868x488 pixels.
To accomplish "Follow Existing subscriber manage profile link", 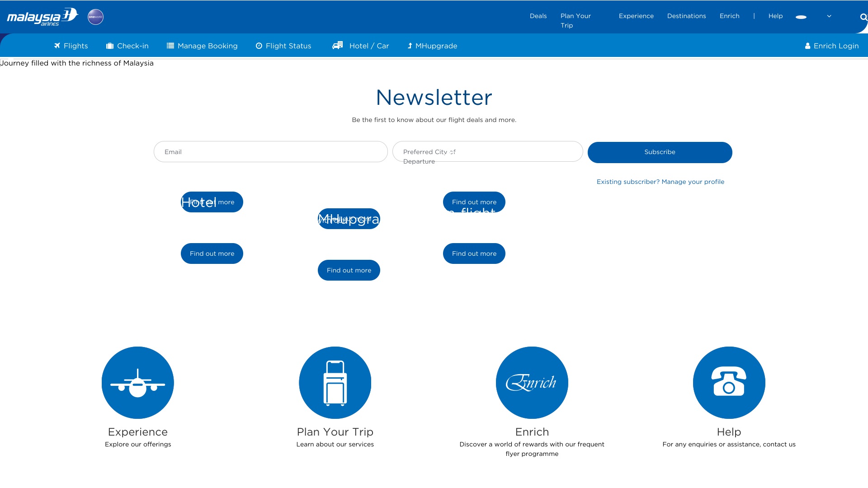I will coord(660,182).
